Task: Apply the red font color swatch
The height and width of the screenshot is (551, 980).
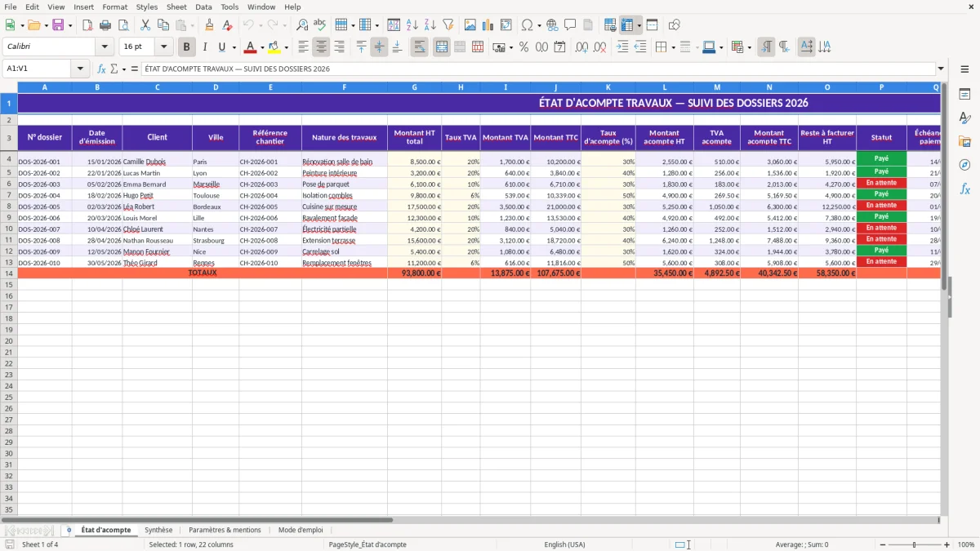Action: click(251, 47)
